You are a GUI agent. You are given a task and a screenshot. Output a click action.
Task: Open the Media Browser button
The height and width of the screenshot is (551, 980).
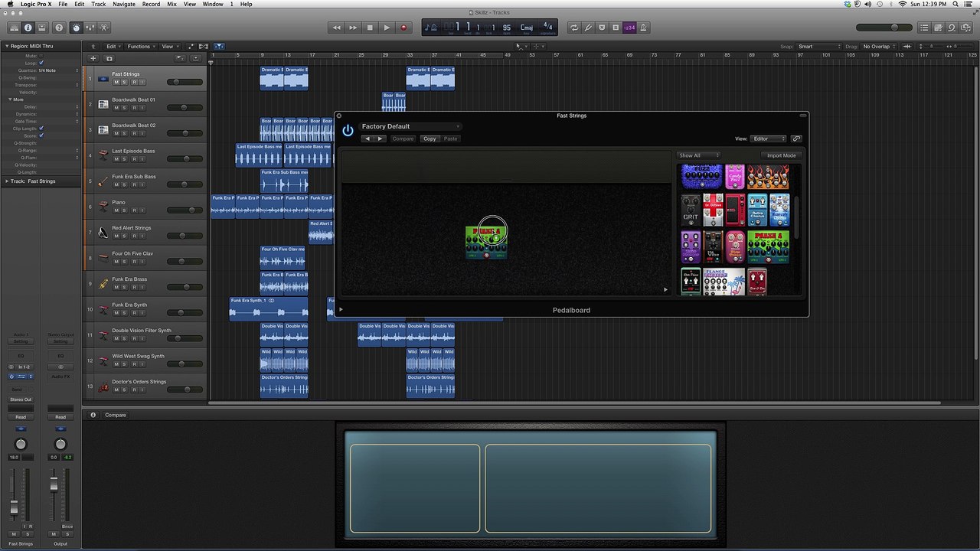coord(965,28)
